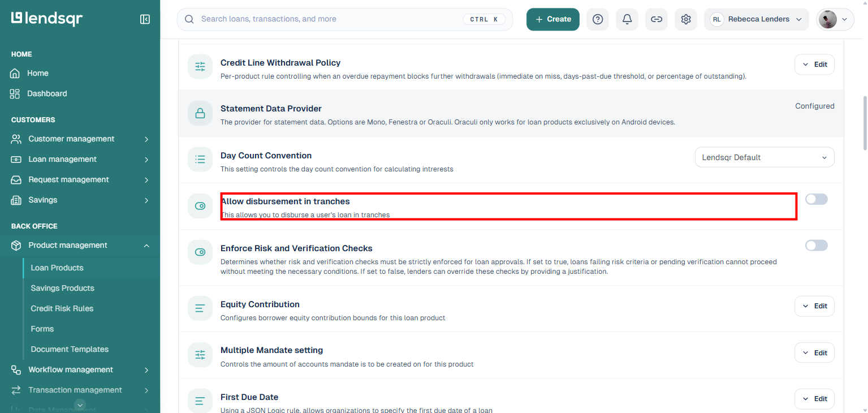Click the Create button
This screenshot has height=413, width=868.
(x=553, y=19)
